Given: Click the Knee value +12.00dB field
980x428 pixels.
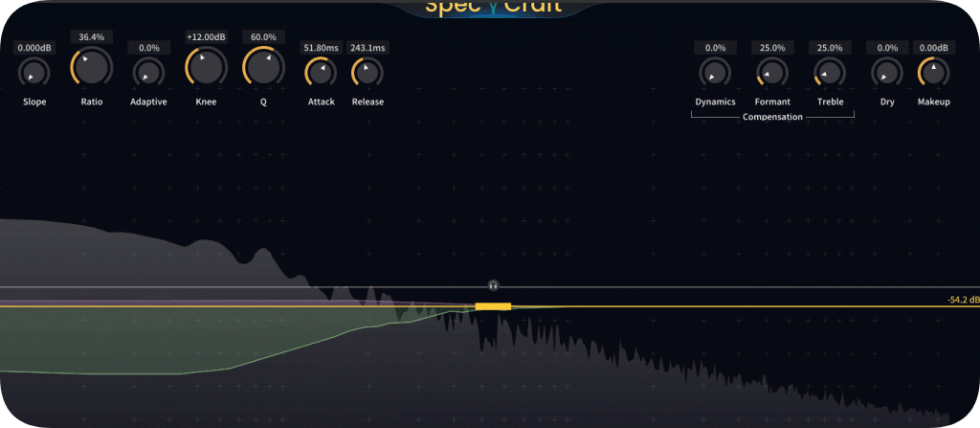Looking at the screenshot, I should (x=207, y=37).
